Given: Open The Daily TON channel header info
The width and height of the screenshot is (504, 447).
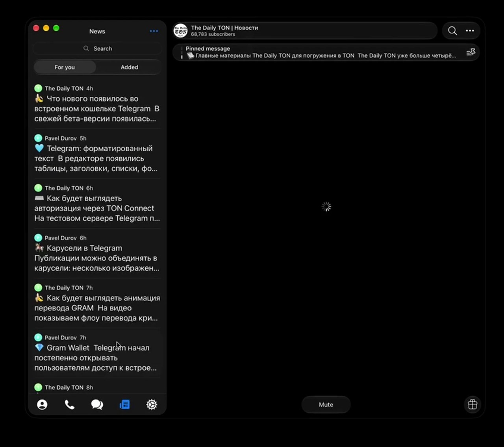Looking at the screenshot, I should [305, 31].
